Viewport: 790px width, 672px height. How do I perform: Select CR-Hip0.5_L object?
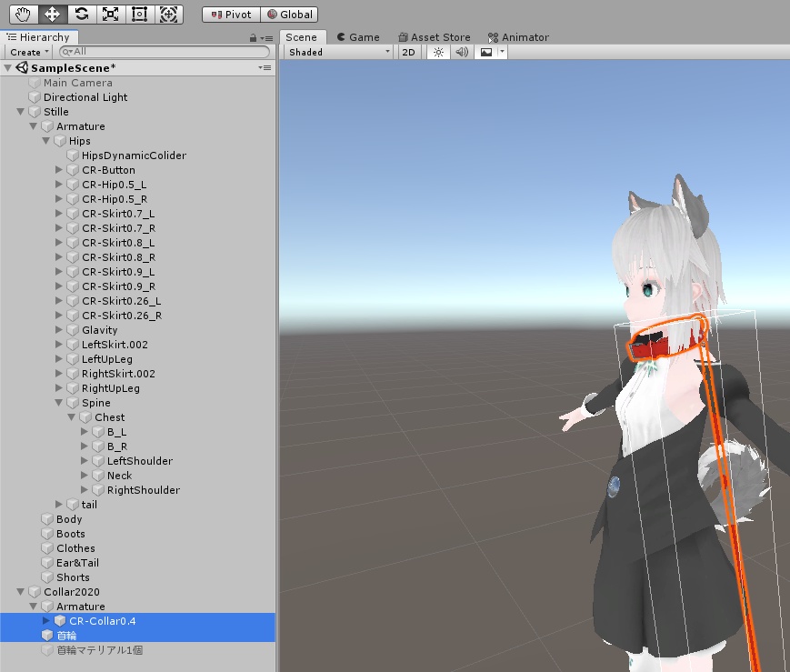[114, 185]
